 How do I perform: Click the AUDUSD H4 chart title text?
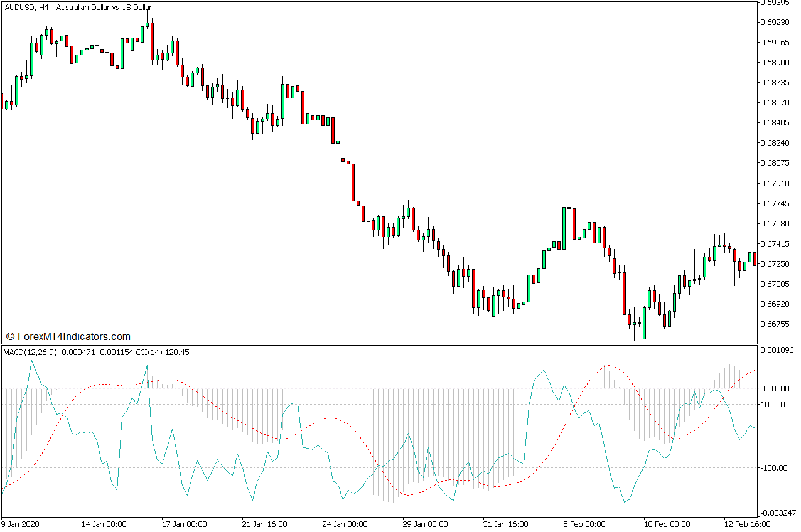[x=75, y=8]
